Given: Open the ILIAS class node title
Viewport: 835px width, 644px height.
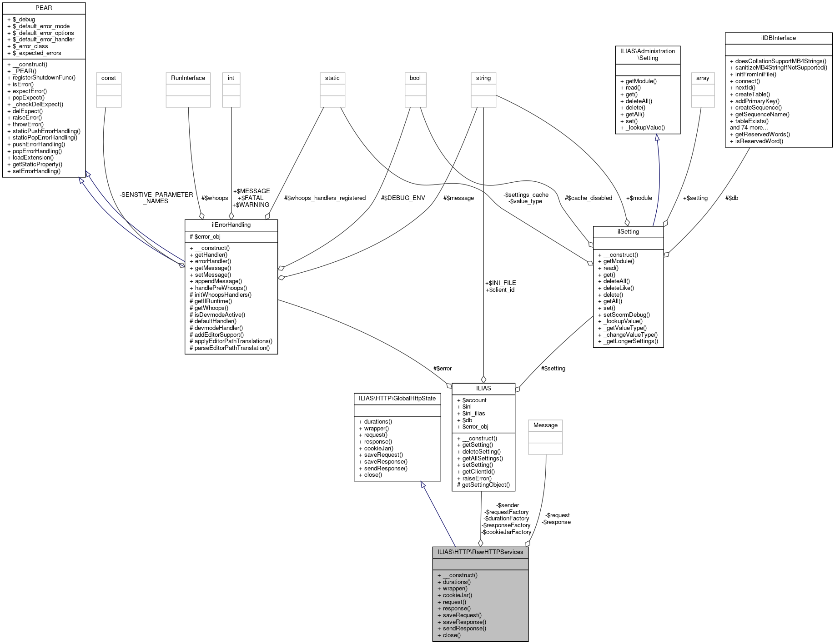Looking at the screenshot, I should (x=483, y=389).
